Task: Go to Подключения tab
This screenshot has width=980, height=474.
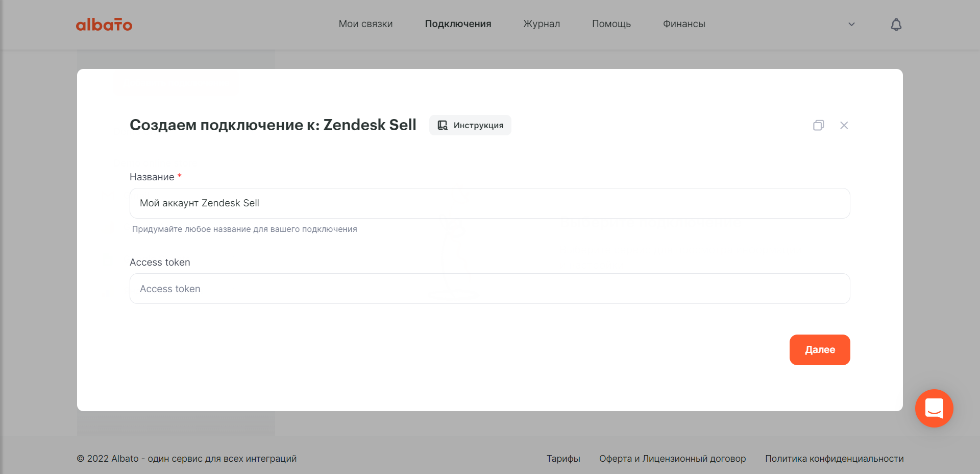Action: (x=458, y=24)
